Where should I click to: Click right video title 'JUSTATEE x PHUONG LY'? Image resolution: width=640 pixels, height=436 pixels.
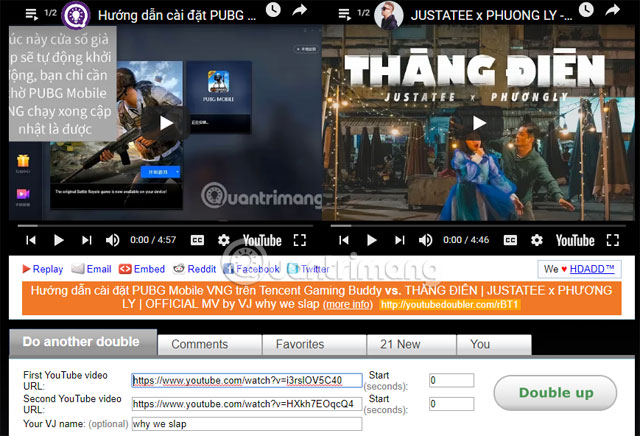[x=491, y=16]
